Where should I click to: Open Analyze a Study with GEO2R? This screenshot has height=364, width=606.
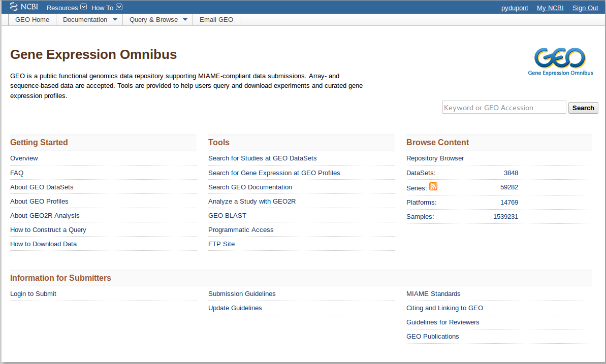(252, 202)
